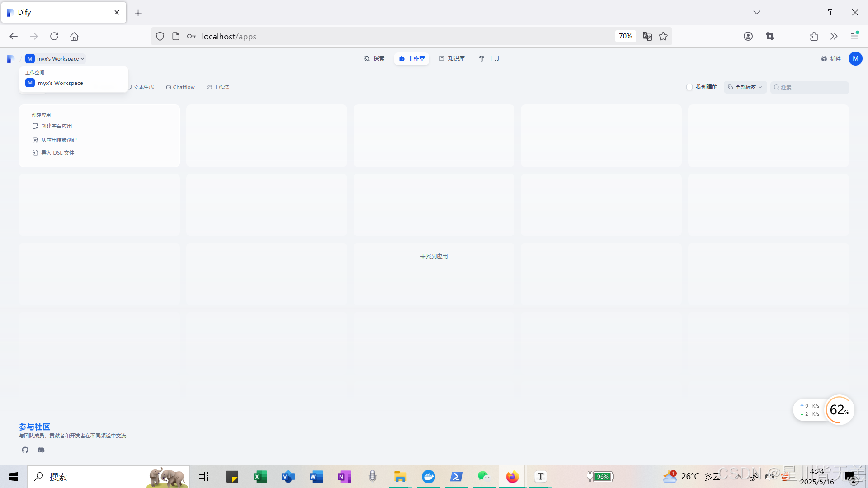Viewport: 868px width, 488px height.
Task: Bookmark this page with star icon
Action: coord(663,36)
